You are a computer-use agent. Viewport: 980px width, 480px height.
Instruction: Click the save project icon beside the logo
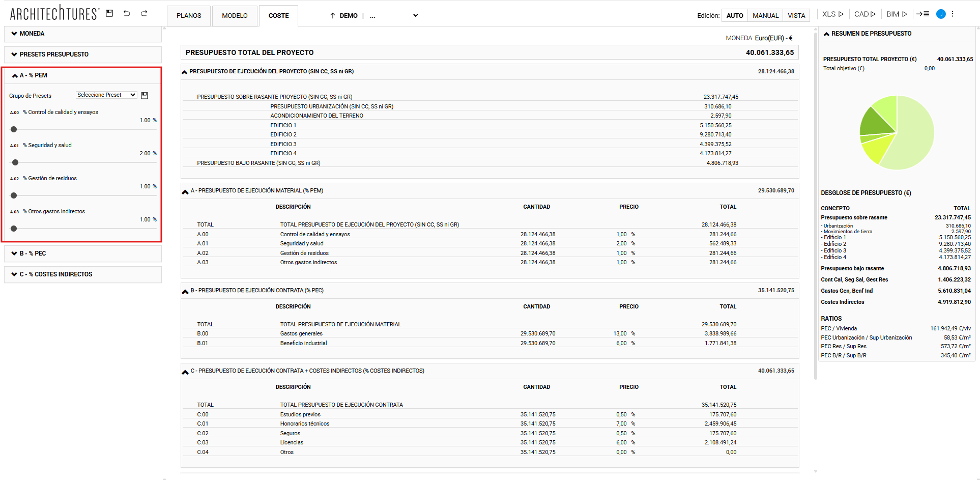109,13
